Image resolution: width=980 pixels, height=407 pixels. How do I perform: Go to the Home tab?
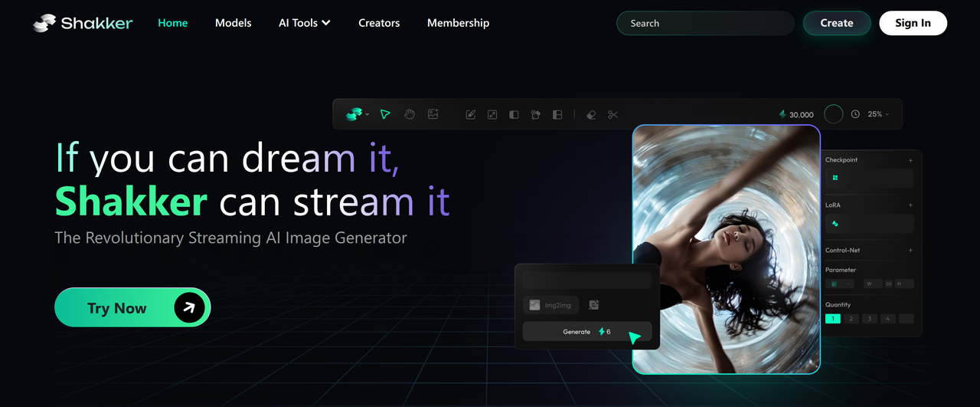(173, 23)
